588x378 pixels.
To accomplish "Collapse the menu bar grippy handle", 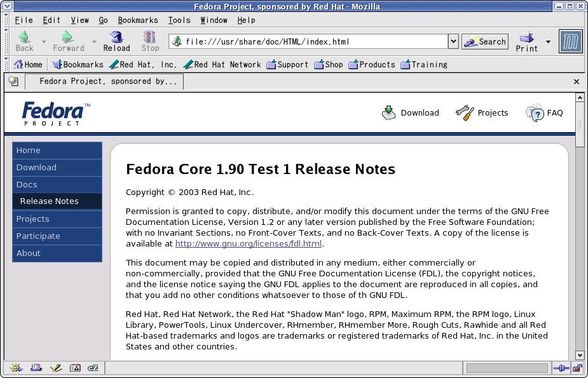I will tap(6, 20).
